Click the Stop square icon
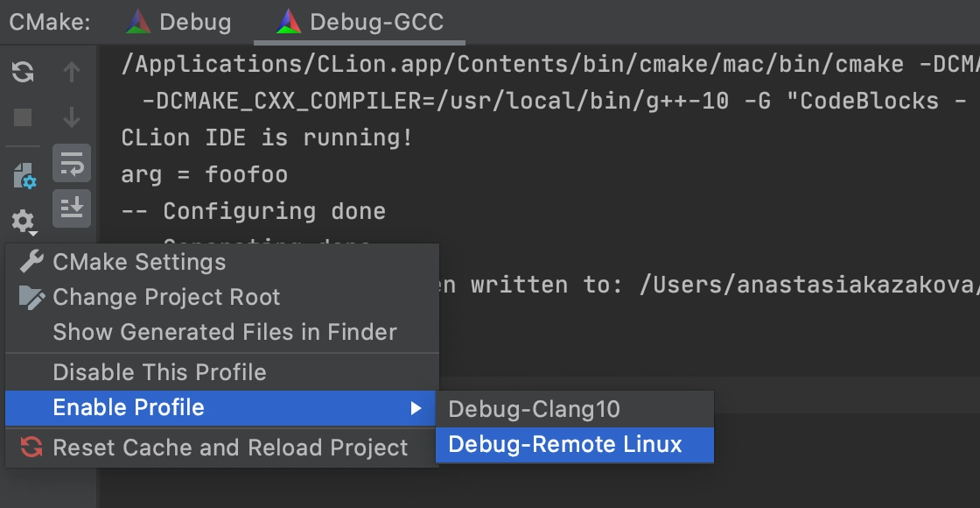The image size is (980, 508). pyautogui.click(x=23, y=117)
